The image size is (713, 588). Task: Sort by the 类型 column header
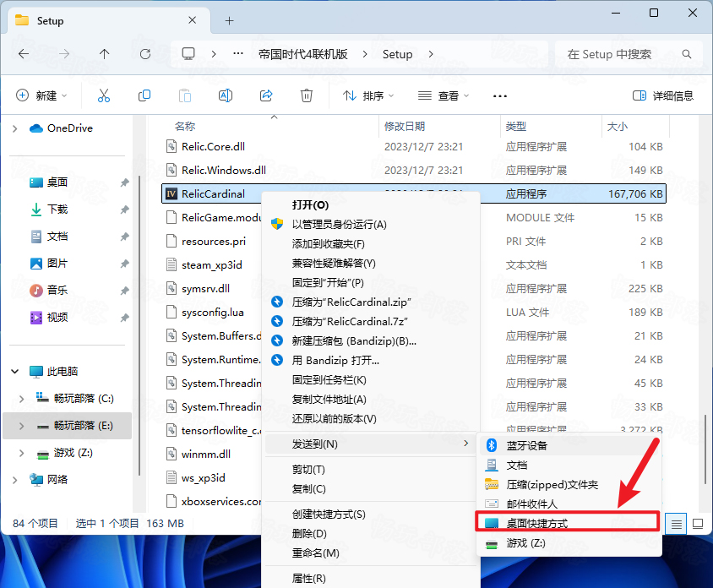point(515,127)
